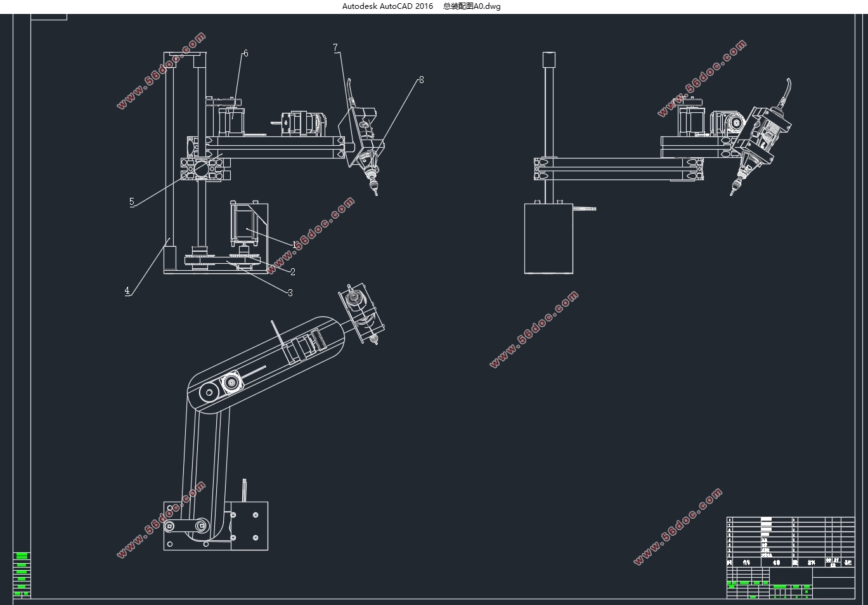Select part callout number 8
868x605 pixels.
click(421, 80)
